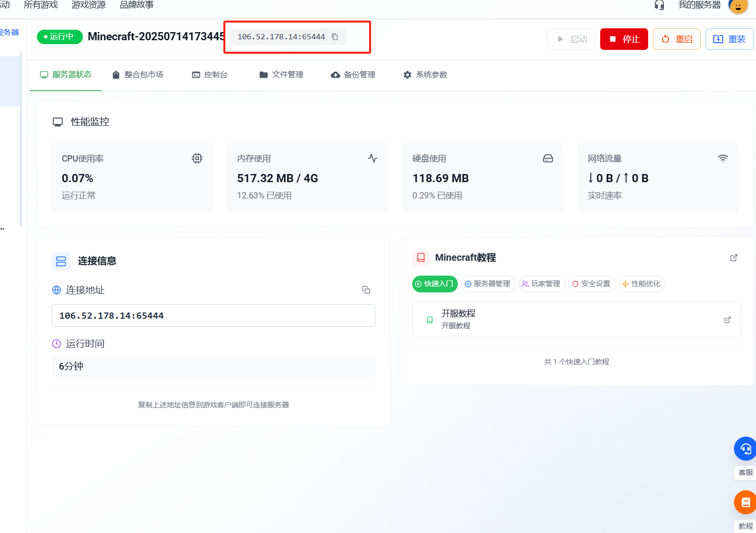Viewport: 756px width, 533px height.
Task: Click the 517.32 MB / 4G memory value
Action: (278, 178)
